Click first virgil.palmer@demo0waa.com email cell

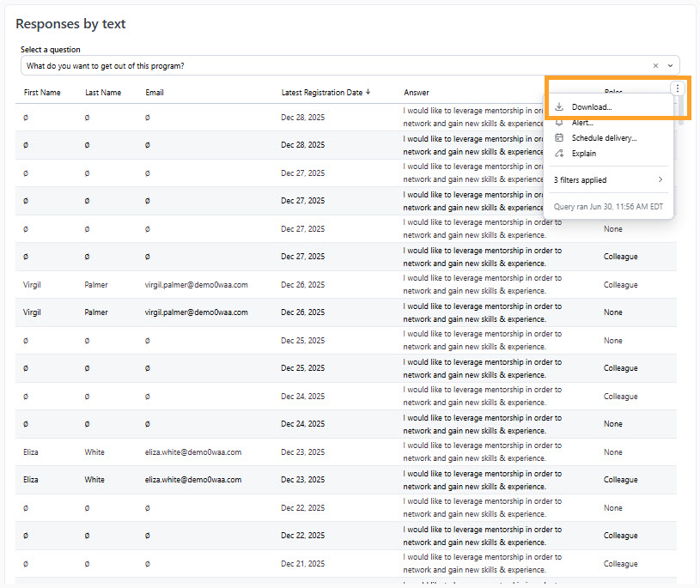point(196,285)
